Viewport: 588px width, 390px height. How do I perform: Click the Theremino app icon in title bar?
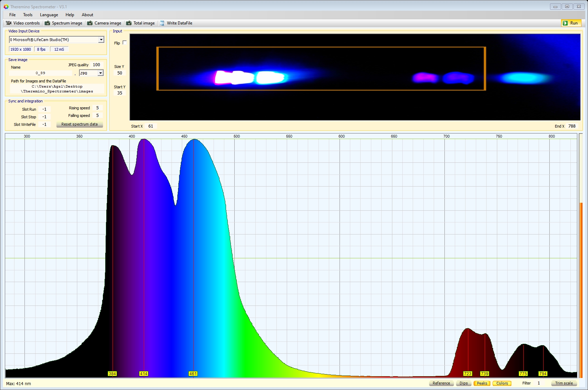6,7
